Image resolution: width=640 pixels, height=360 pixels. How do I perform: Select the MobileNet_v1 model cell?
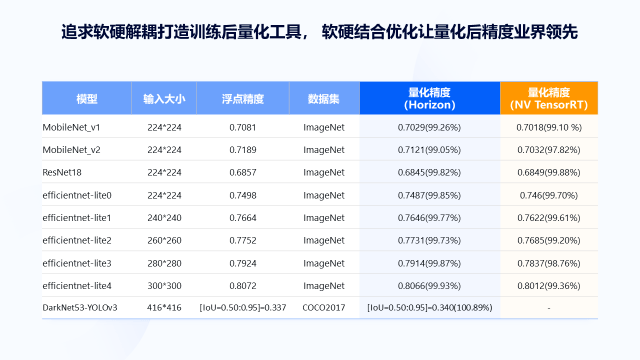click(71, 127)
